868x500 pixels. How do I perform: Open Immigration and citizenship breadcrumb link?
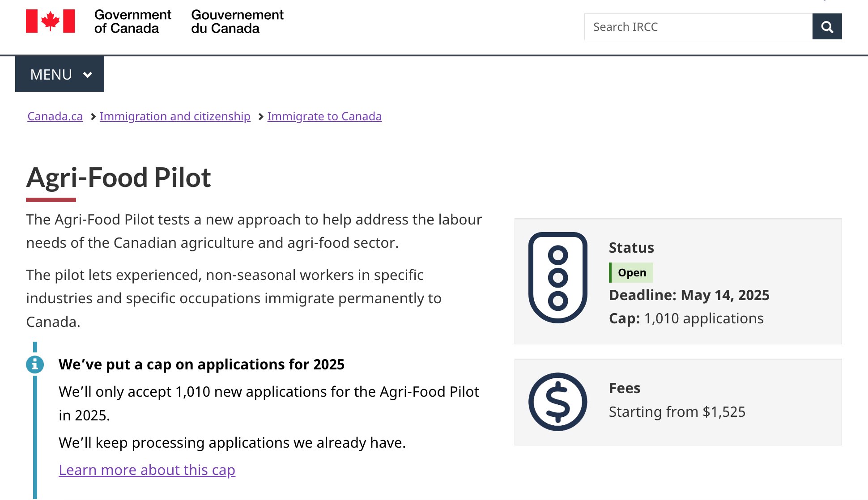click(175, 116)
